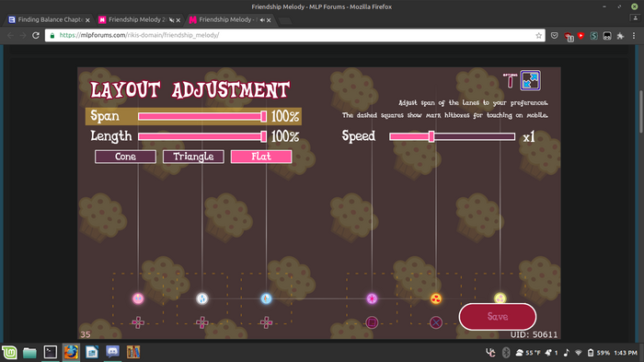
Task: Click the yellow pony lane marker
Action: point(500,298)
